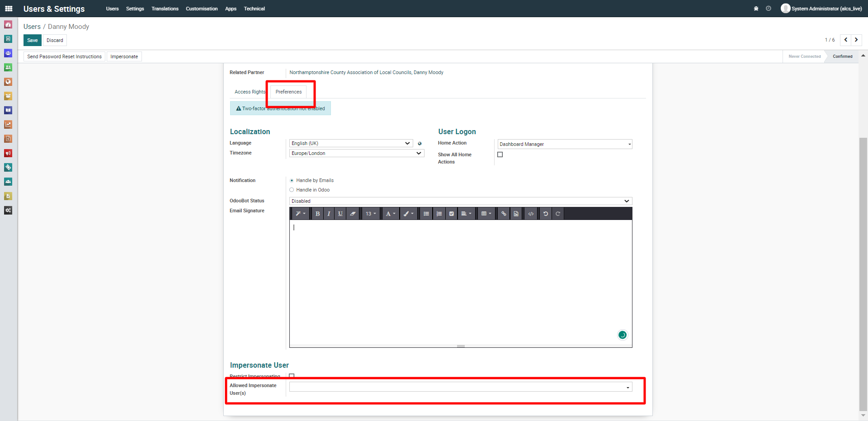
Task: Open the main apps grid menu
Action: 9,9
